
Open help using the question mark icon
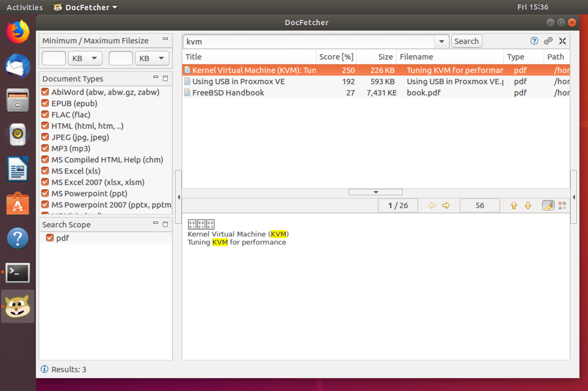534,41
